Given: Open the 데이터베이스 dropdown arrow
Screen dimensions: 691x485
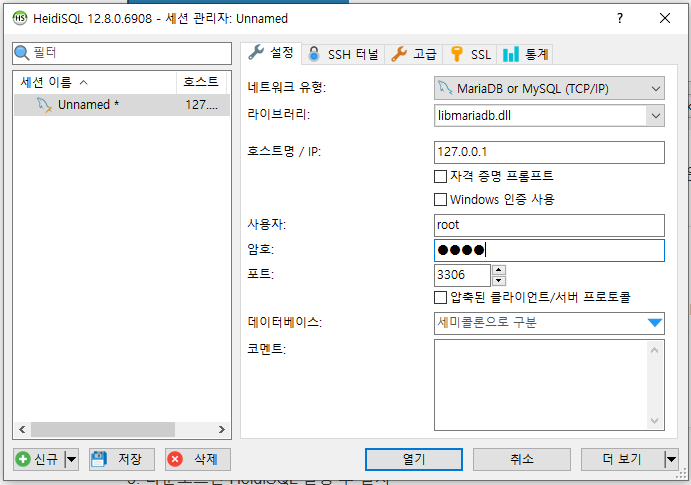Looking at the screenshot, I should pyautogui.click(x=655, y=323).
